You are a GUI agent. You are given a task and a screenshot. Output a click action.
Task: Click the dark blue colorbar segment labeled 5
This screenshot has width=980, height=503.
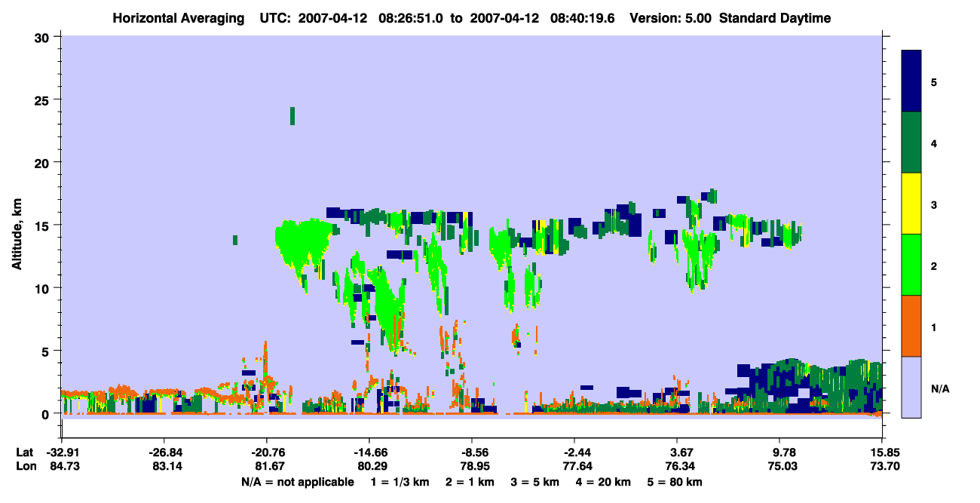[911, 81]
